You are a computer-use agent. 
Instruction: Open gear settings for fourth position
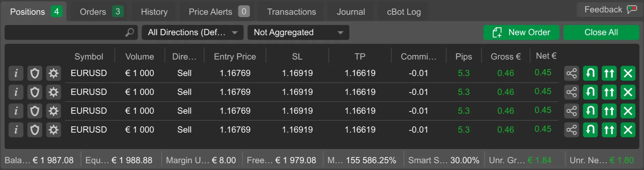[x=54, y=130]
